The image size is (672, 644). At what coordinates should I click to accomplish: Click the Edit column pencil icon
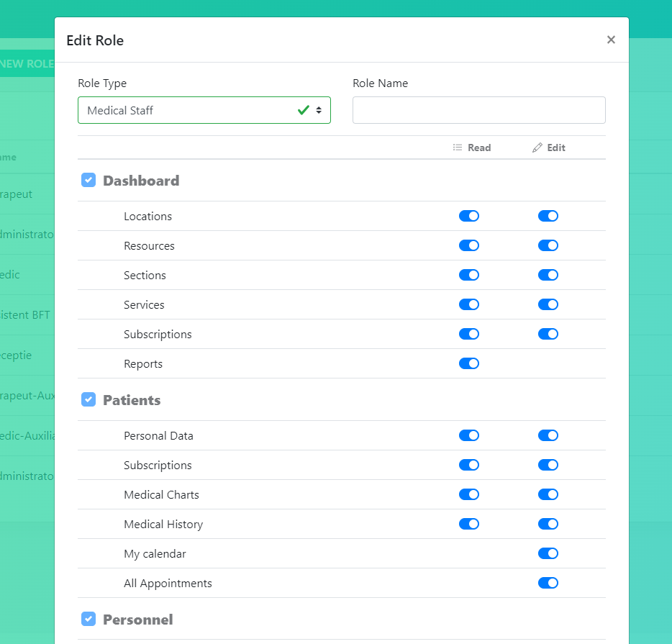click(x=537, y=148)
